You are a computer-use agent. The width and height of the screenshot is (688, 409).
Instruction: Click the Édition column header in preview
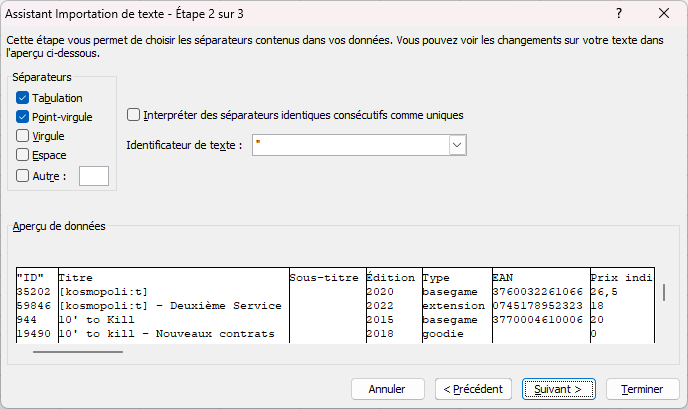[x=392, y=276]
